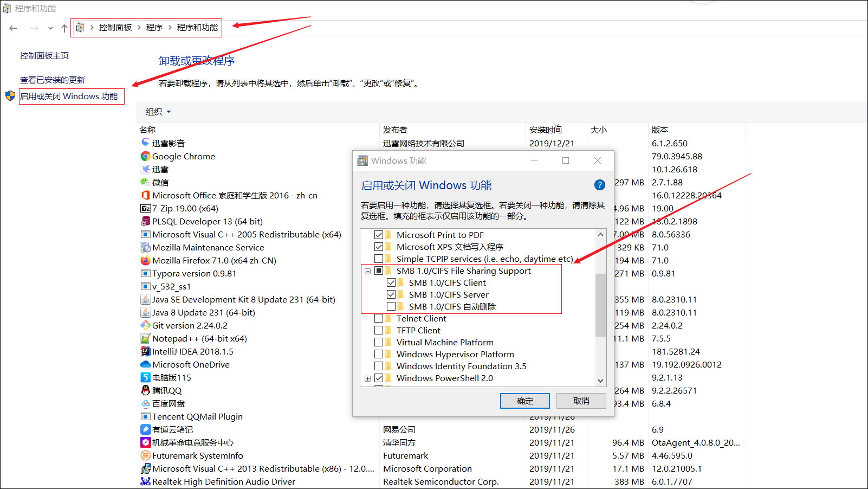This screenshot has width=868, height=489.
Task: Click the Back arrow in navigation bar
Action: coord(14,28)
